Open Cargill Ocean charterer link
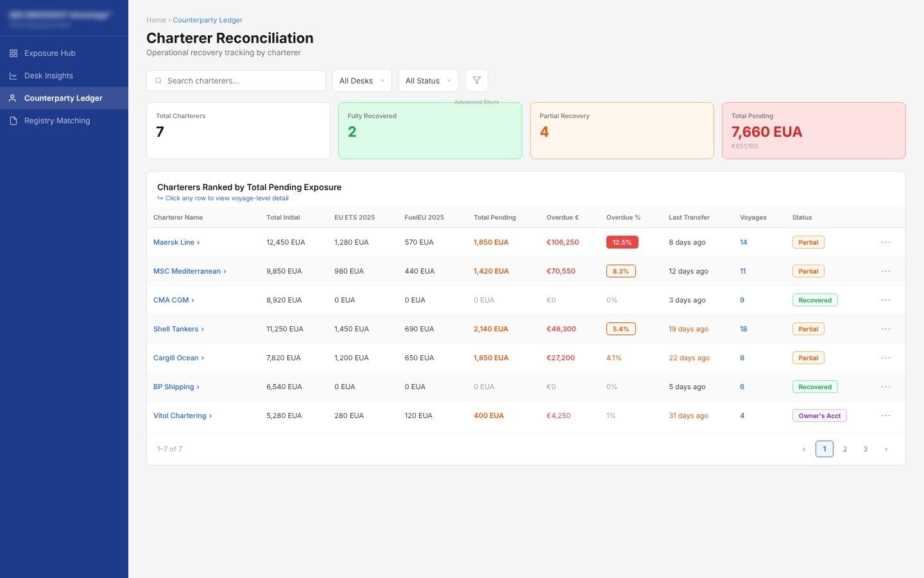The image size is (924, 578). click(x=178, y=358)
